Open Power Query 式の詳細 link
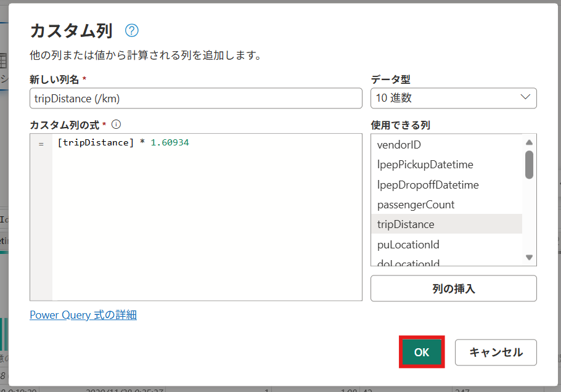The image size is (561, 392). pyautogui.click(x=83, y=315)
